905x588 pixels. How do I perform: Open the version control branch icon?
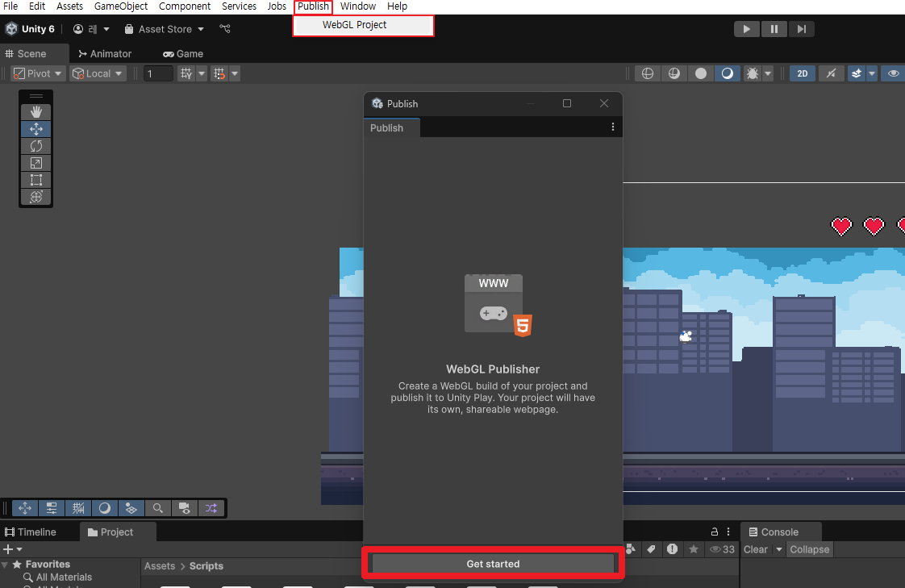[x=225, y=29]
